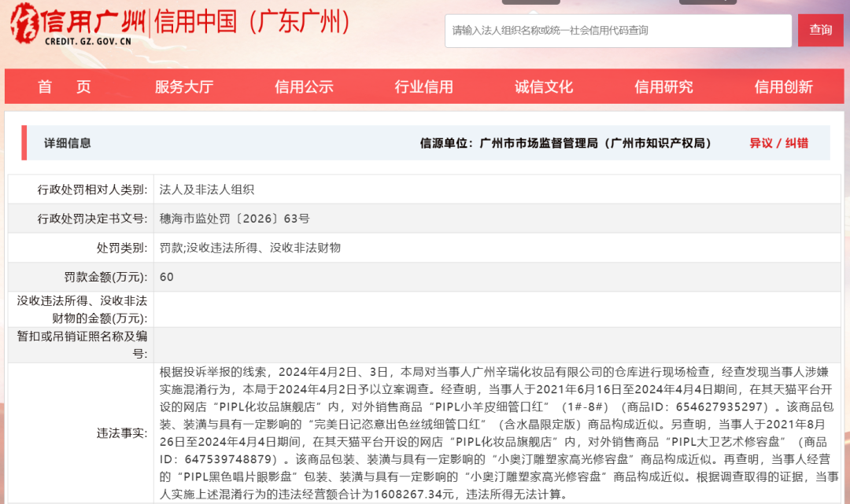Click the 违法事实 description paragraph
Screen dimensions: 850x504
coord(499,432)
